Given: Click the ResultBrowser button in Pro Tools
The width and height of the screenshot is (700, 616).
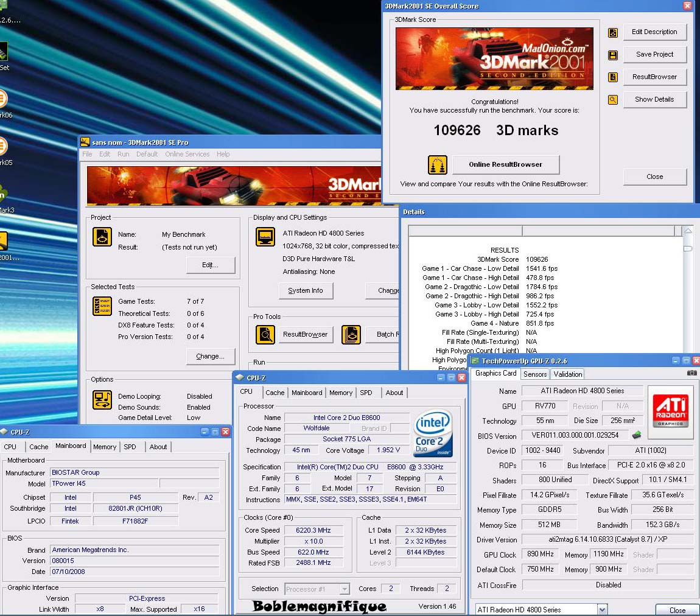Looking at the screenshot, I should pyautogui.click(x=306, y=334).
